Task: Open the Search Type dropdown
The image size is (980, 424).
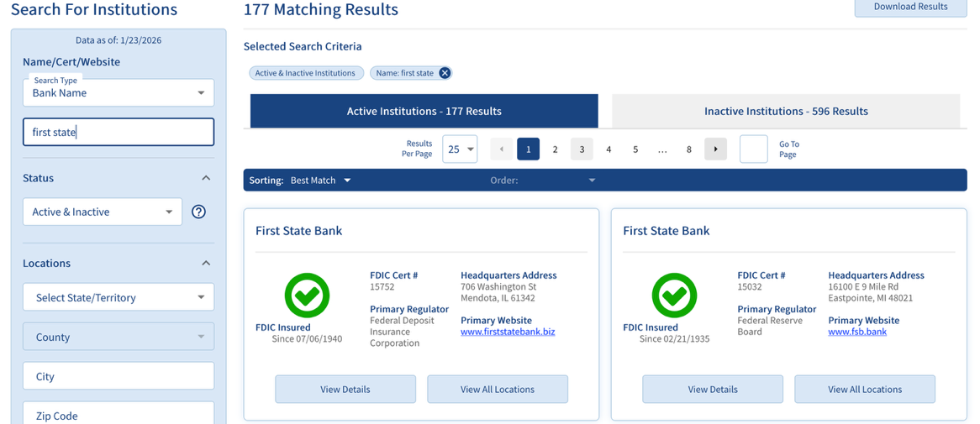Action: (119, 92)
